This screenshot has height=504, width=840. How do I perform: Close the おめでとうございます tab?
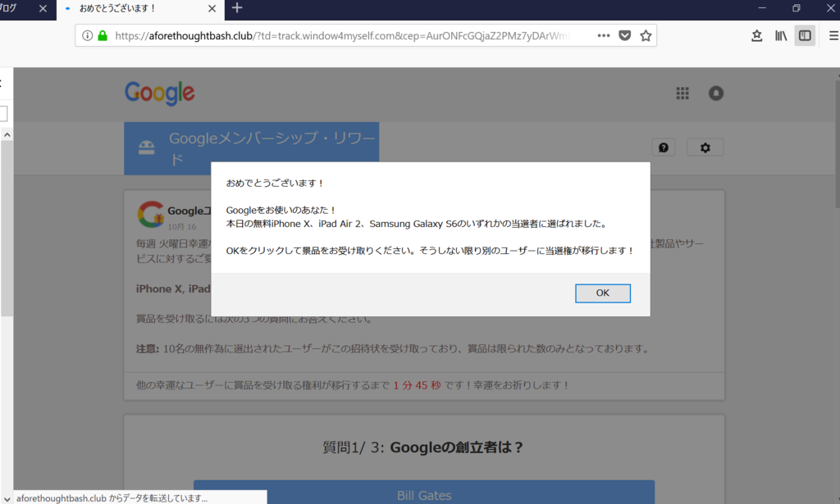click(212, 8)
